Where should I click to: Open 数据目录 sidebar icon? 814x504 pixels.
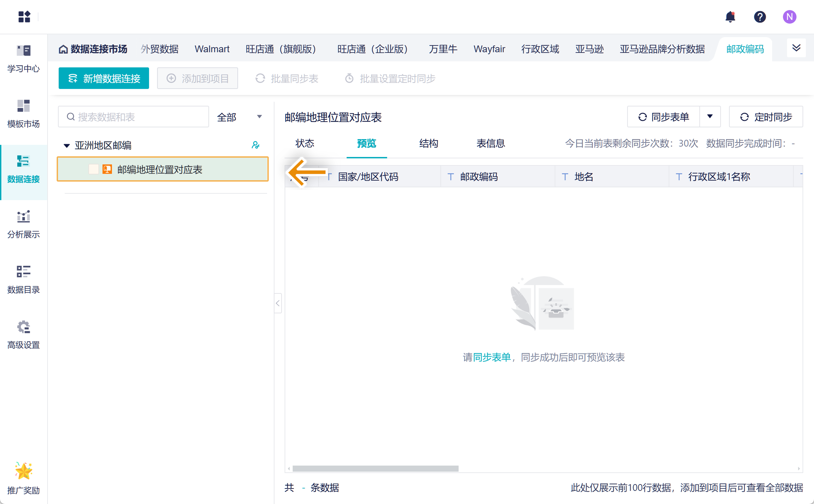23,280
